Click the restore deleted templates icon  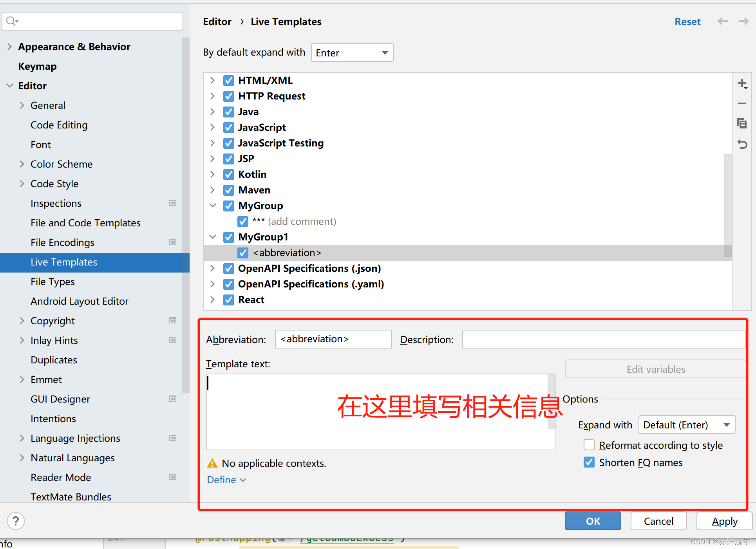click(x=742, y=144)
